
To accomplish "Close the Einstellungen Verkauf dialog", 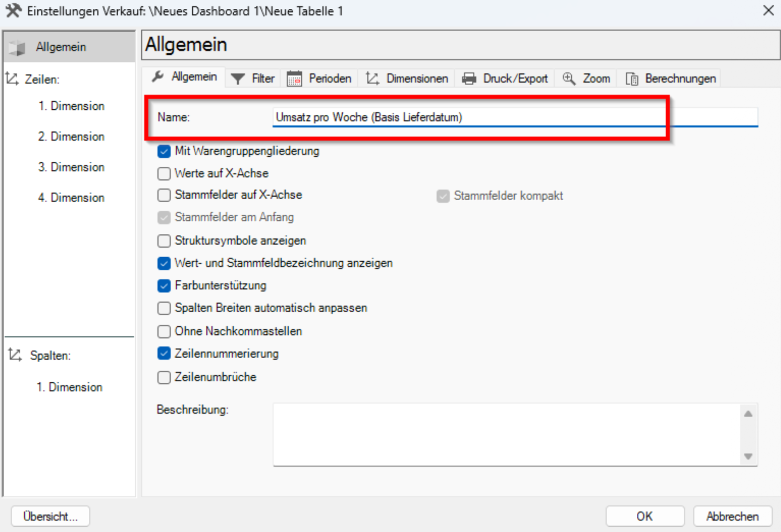I will pyautogui.click(x=768, y=10).
